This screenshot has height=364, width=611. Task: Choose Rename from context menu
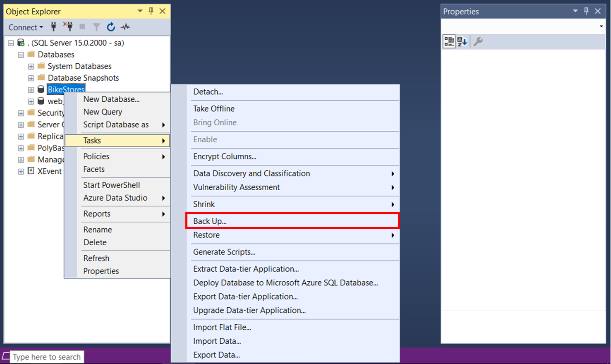[117, 230]
